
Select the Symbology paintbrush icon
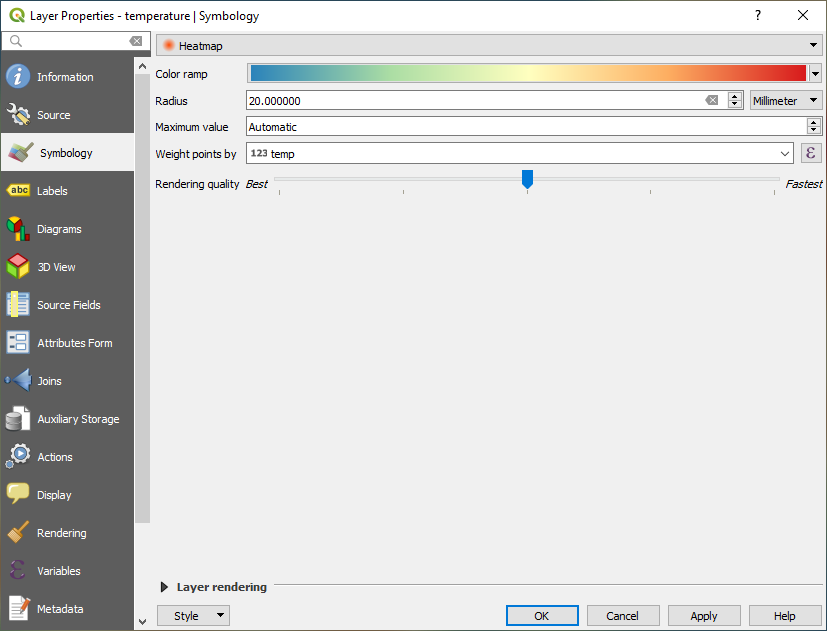[x=21, y=152]
